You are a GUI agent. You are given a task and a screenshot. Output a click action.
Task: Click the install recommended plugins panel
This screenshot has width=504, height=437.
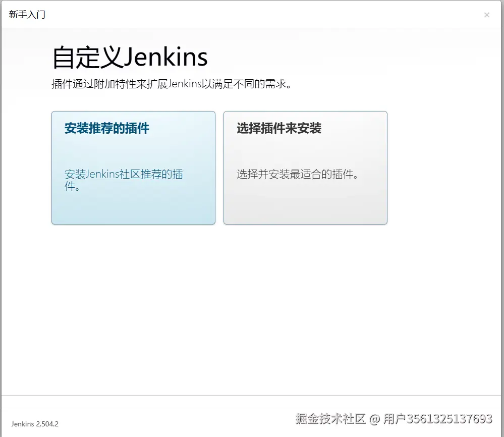pyautogui.click(x=133, y=168)
